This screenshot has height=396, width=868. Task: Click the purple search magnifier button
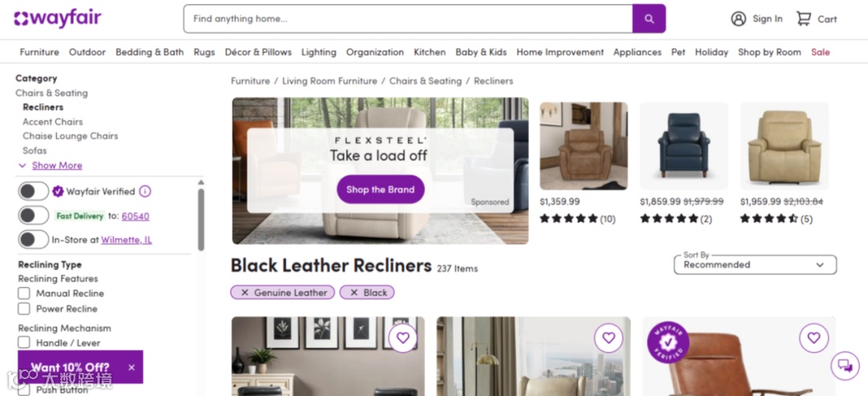coord(649,18)
